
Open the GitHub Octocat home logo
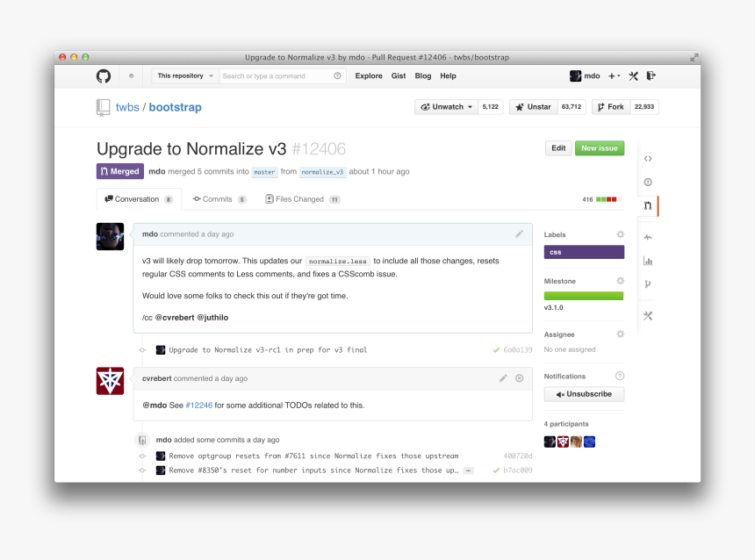pyautogui.click(x=104, y=76)
